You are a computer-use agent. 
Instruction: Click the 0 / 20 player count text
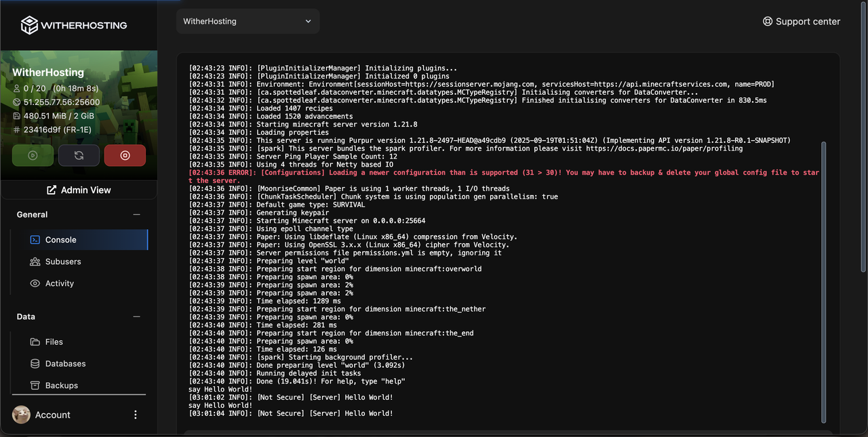tap(35, 89)
